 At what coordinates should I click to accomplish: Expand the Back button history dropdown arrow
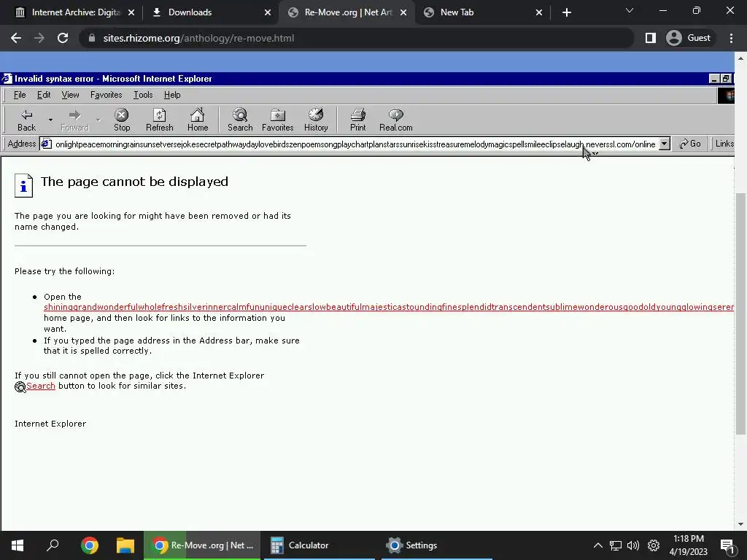tap(50, 120)
